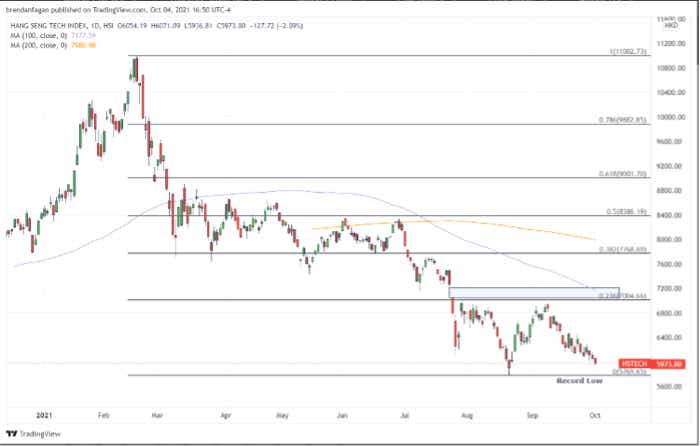Viewport: 700px width, 446px height.
Task: Click the 9200.00 price axis label
Action: 671,166
